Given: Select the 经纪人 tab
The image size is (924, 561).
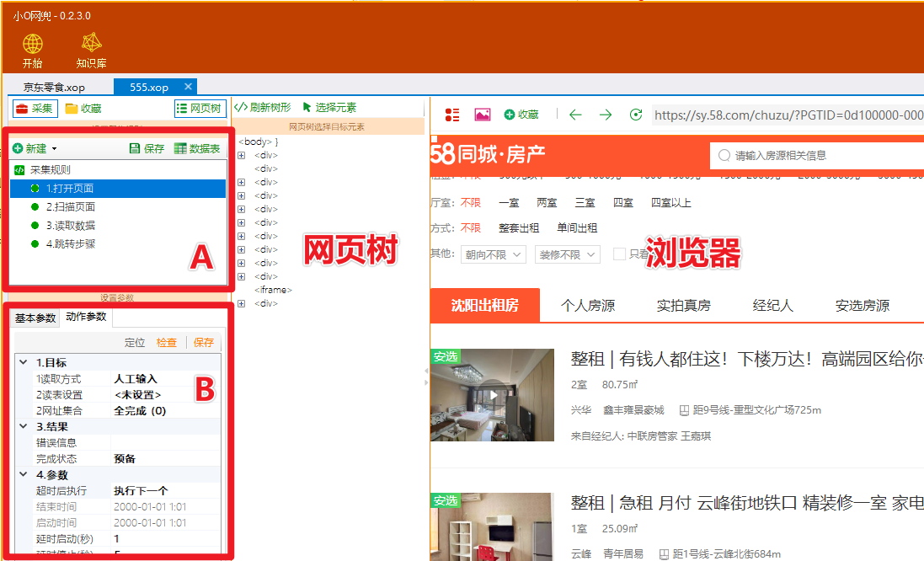Looking at the screenshot, I should pos(773,306).
